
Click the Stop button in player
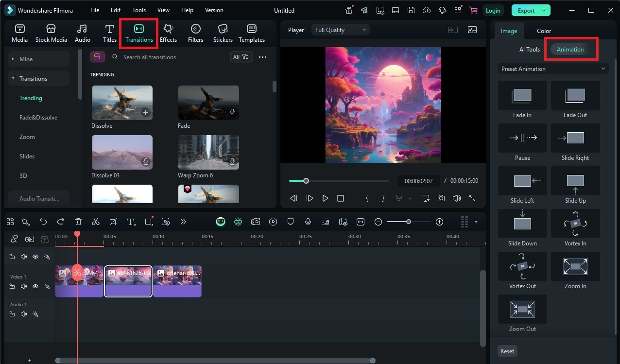click(341, 198)
